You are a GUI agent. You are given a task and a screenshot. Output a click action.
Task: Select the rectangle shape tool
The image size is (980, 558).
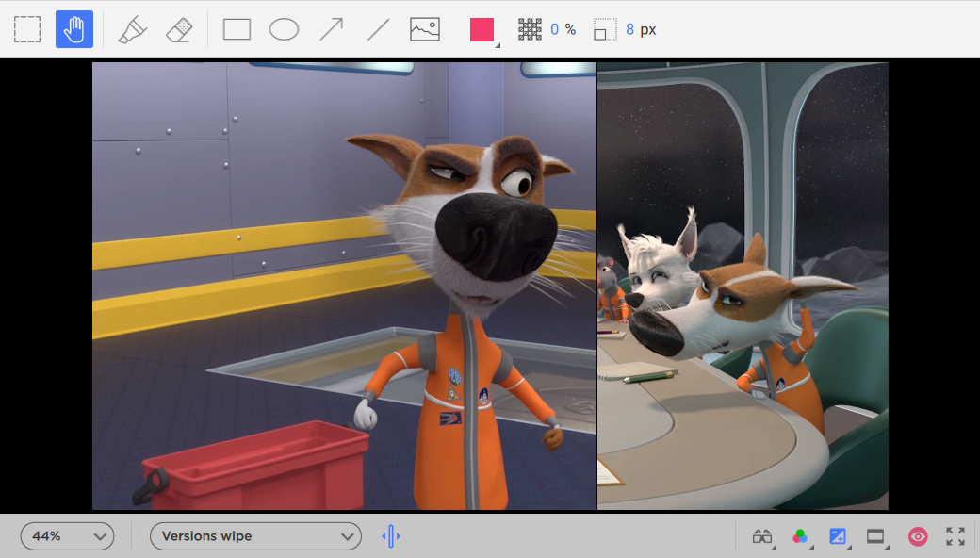click(x=237, y=29)
